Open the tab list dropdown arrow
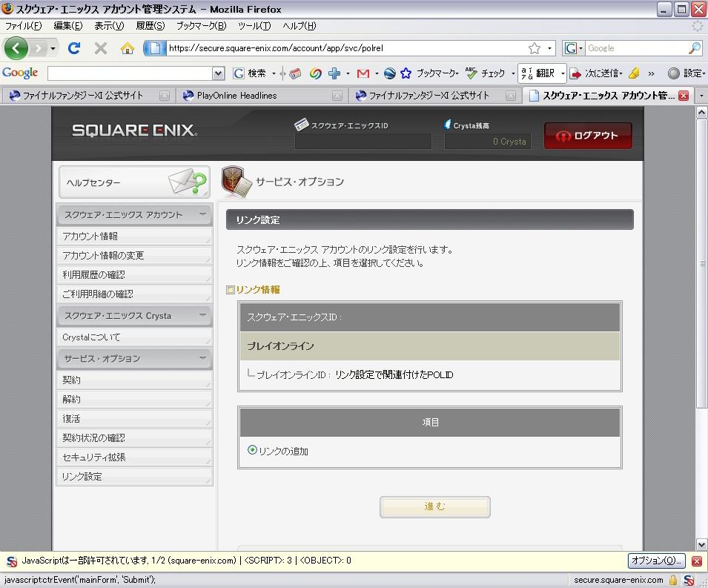This screenshot has width=708, height=588. coord(701,96)
